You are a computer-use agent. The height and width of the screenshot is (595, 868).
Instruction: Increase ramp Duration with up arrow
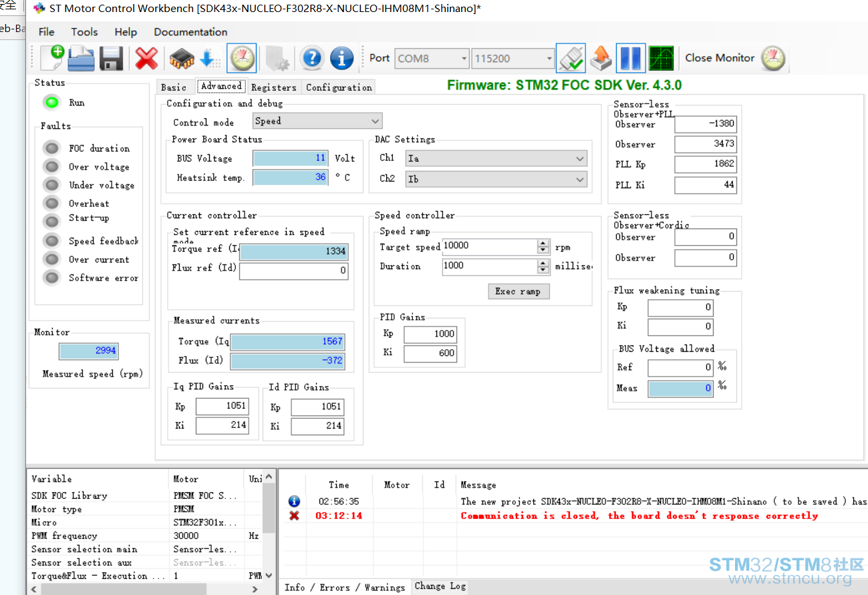[543, 262]
